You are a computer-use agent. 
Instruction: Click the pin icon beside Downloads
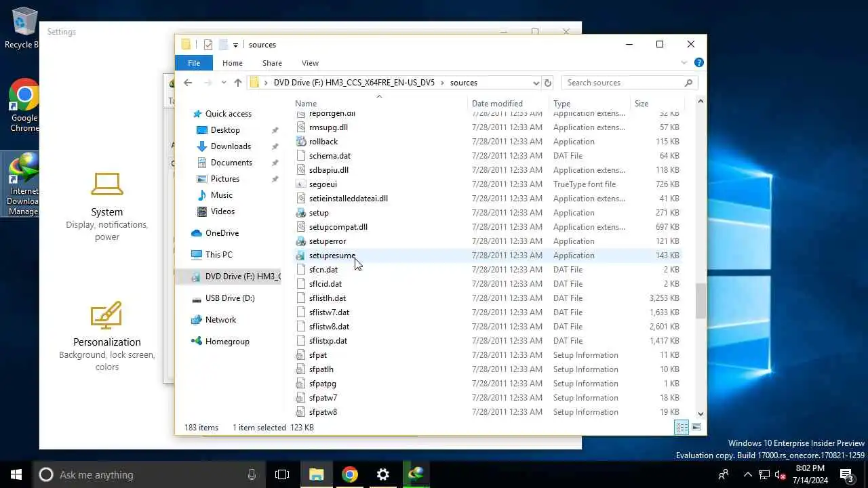click(x=275, y=146)
